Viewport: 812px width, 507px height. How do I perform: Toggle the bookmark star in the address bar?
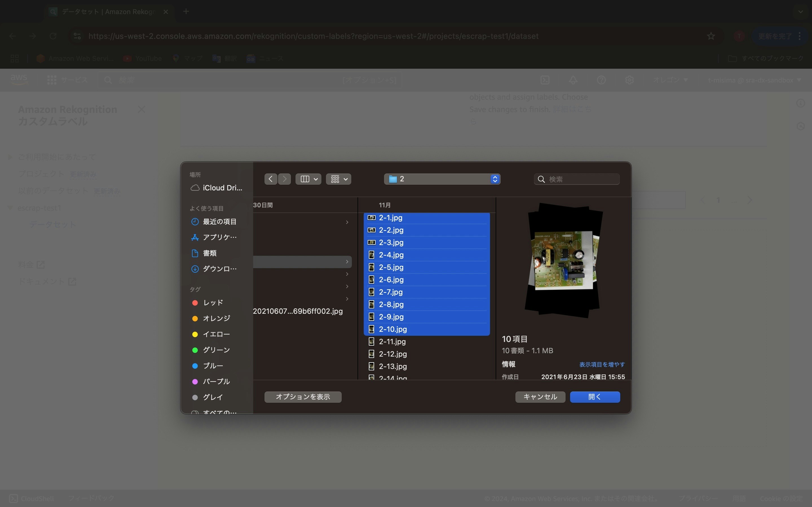(x=710, y=36)
